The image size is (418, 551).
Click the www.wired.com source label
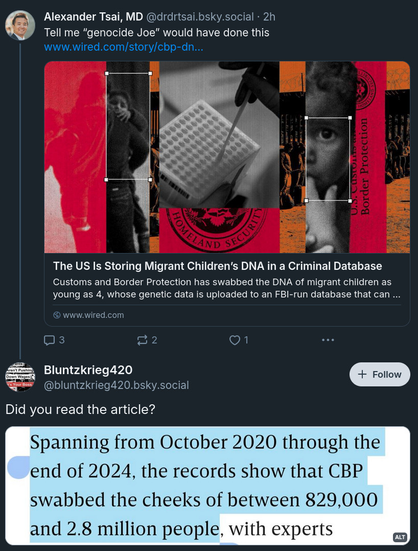coord(89,315)
